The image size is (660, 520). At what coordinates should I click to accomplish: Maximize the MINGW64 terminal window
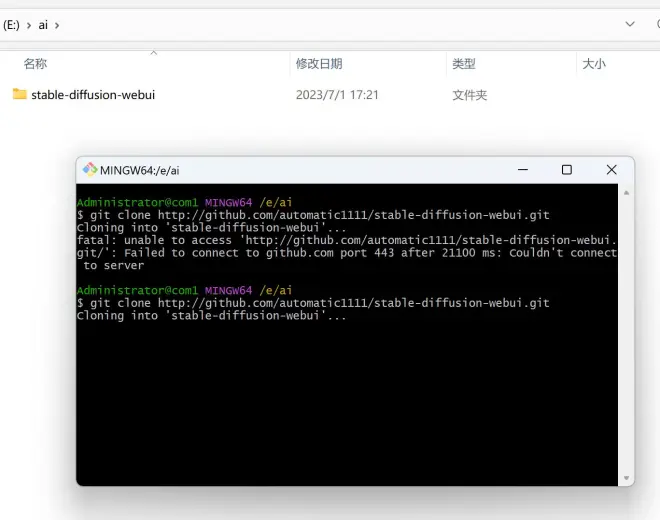(567, 170)
